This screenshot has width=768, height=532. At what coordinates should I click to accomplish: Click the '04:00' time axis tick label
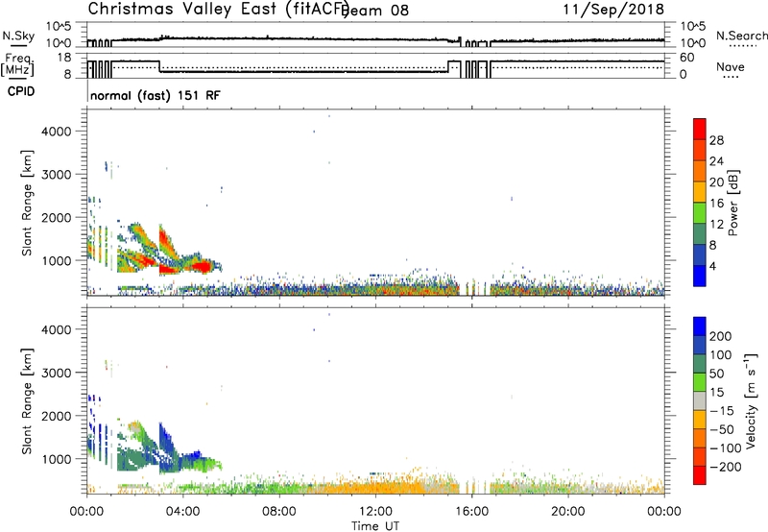click(x=183, y=512)
